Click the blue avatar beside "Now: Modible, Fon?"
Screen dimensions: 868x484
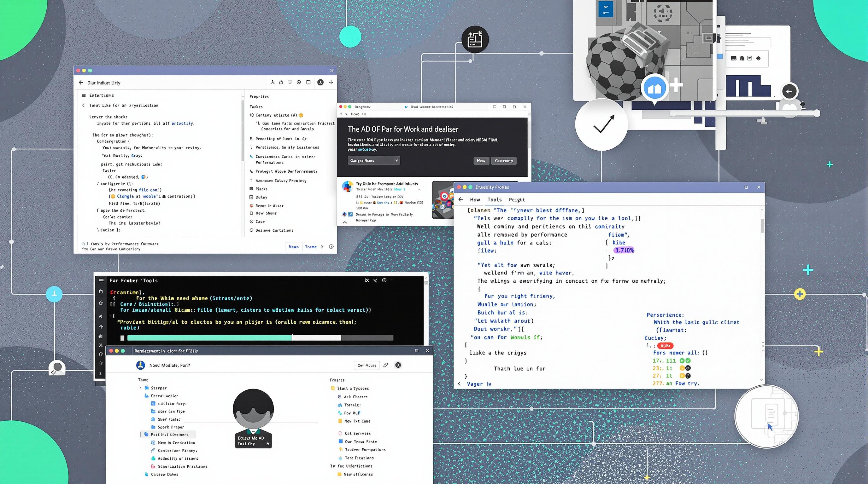pyautogui.click(x=140, y=365)
